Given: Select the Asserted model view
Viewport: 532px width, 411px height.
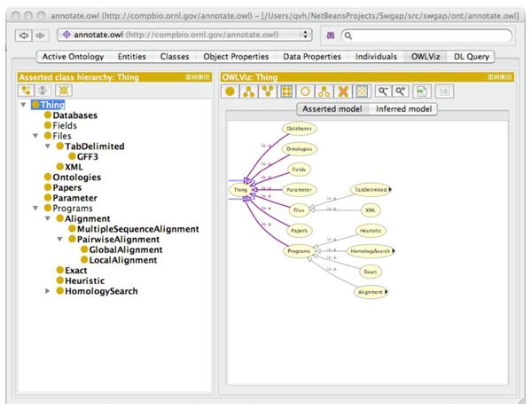Looking at the screenshot, I should tap(332, 109).
